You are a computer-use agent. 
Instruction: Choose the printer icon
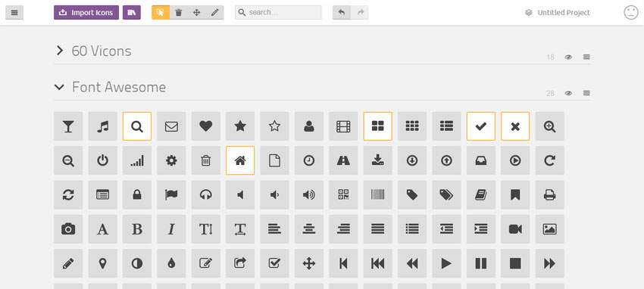coord(549,194)
